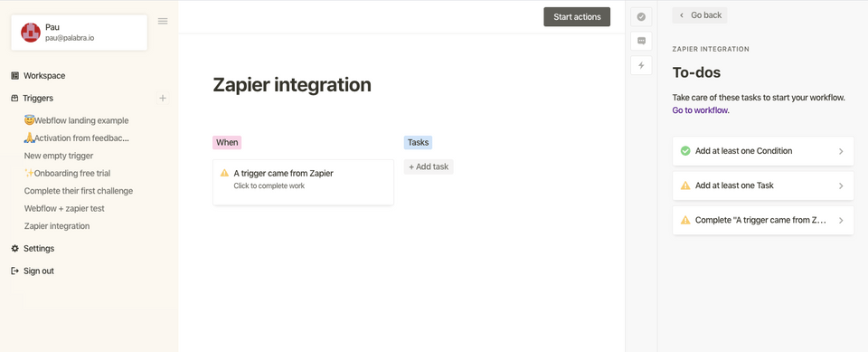868x352 pixels.
Task: Open the 'Add at least one Task' to-do
Action: [x=763, y=186]
